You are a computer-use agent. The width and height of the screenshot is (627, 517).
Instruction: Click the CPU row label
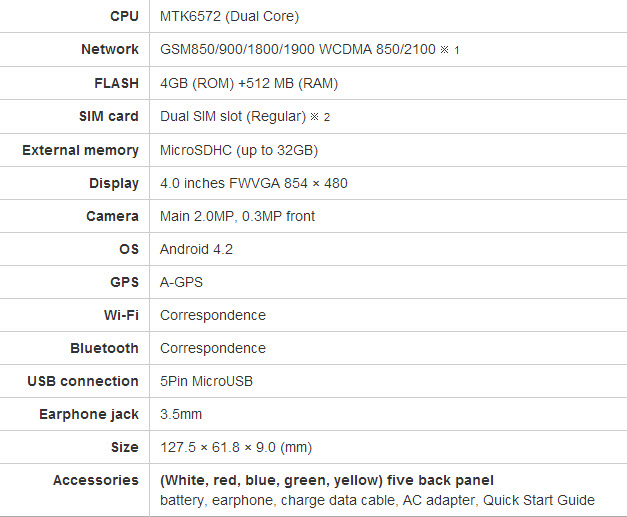coord(124,16)
